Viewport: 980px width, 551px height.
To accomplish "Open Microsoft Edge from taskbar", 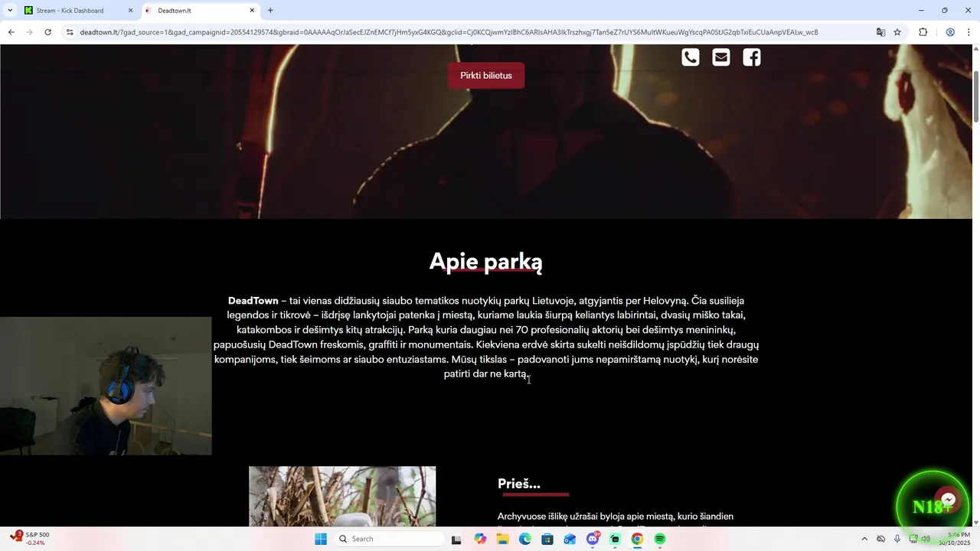I will (x=524, y=539).
